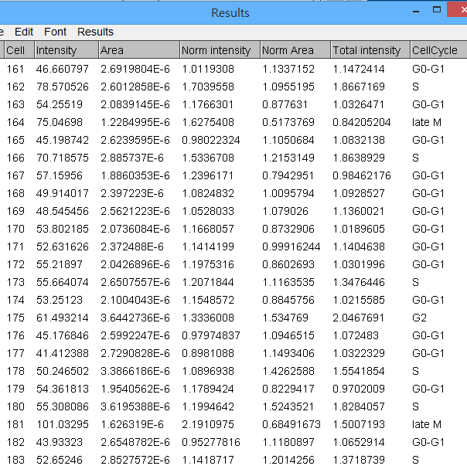Open the Edit menu
Image resolution: width=467 pixels, height=476 pixels.
click(x=24, y=32)
